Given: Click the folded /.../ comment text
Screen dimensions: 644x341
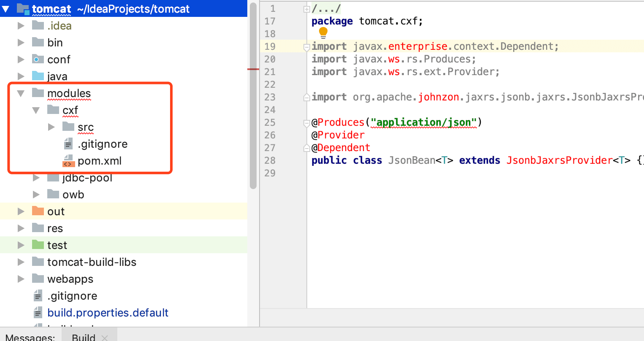Looking at the screenshot, I should click(x=326, y=8).
